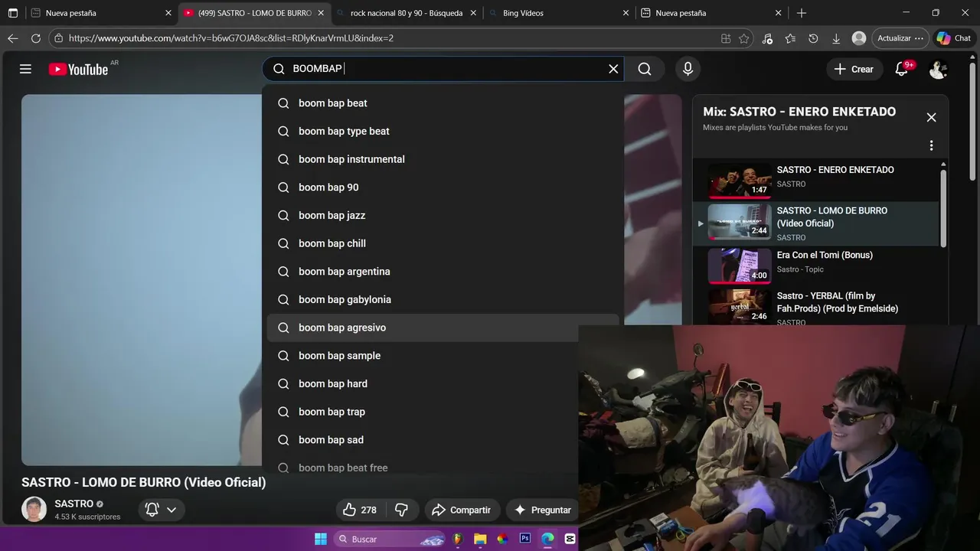Open Mix playlist three-dot options

[x=931, y=145]
